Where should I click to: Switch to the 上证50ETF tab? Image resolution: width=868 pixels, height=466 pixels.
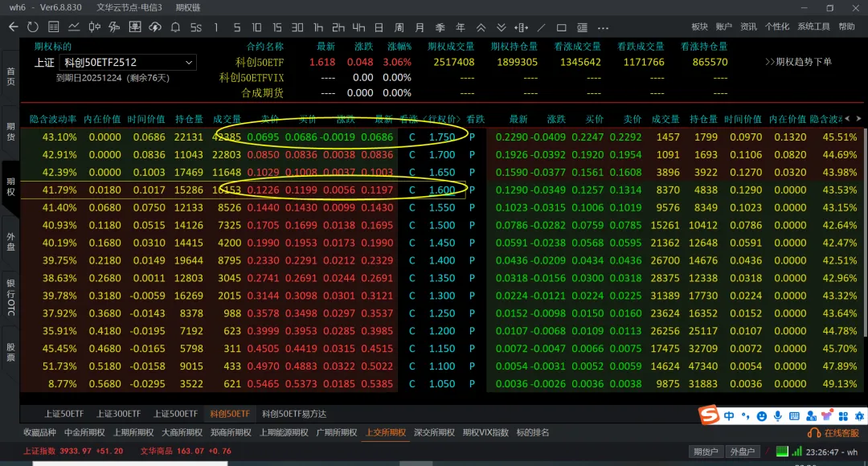pos(64,414)
